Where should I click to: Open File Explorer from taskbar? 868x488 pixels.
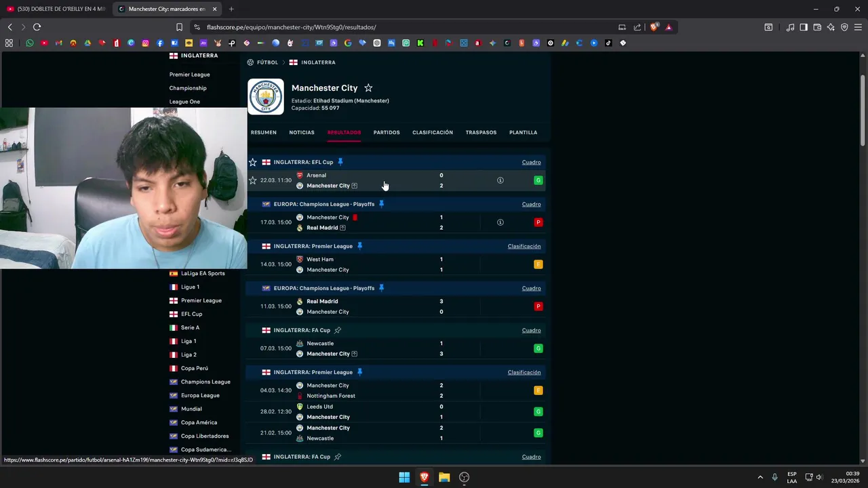[444, 477]
